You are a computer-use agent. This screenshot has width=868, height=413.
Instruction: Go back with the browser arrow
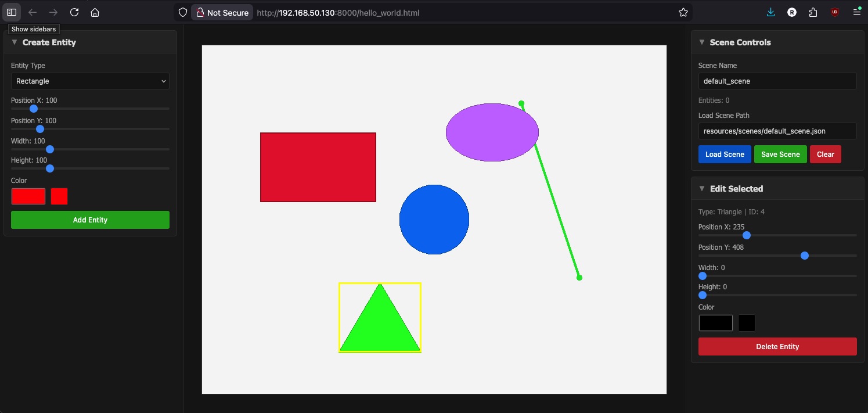(33, 12)
